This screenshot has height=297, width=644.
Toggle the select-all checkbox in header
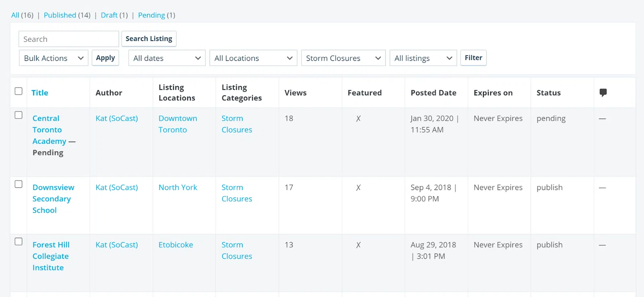[19, 91]
